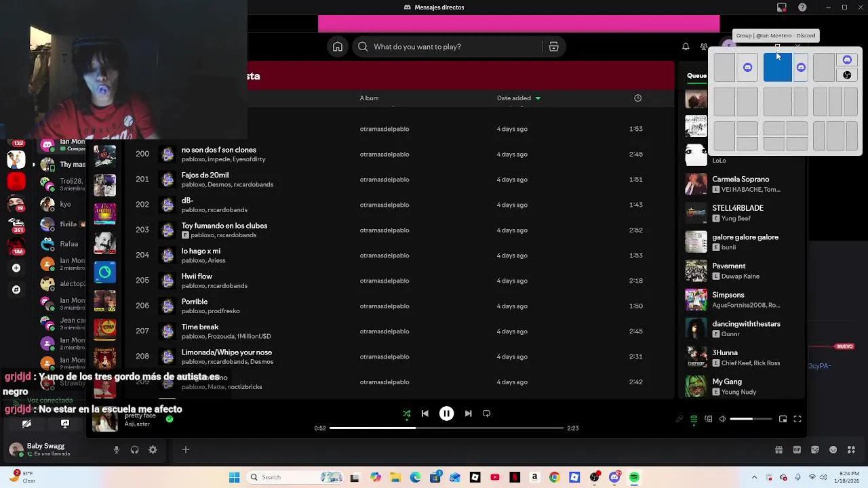
Task: Toggle repeat mode in Spotify player
Action: [486, 413]
